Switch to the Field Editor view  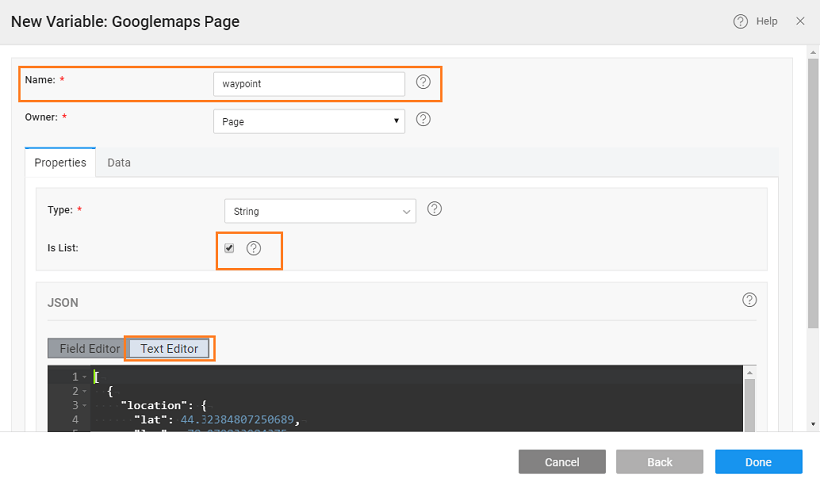[x=88, y=348]
